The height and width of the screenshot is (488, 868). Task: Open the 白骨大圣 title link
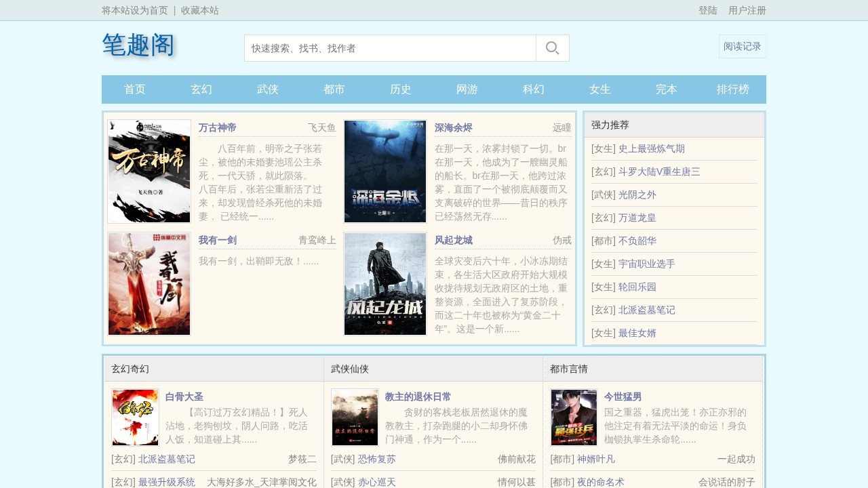coord(184,396)
